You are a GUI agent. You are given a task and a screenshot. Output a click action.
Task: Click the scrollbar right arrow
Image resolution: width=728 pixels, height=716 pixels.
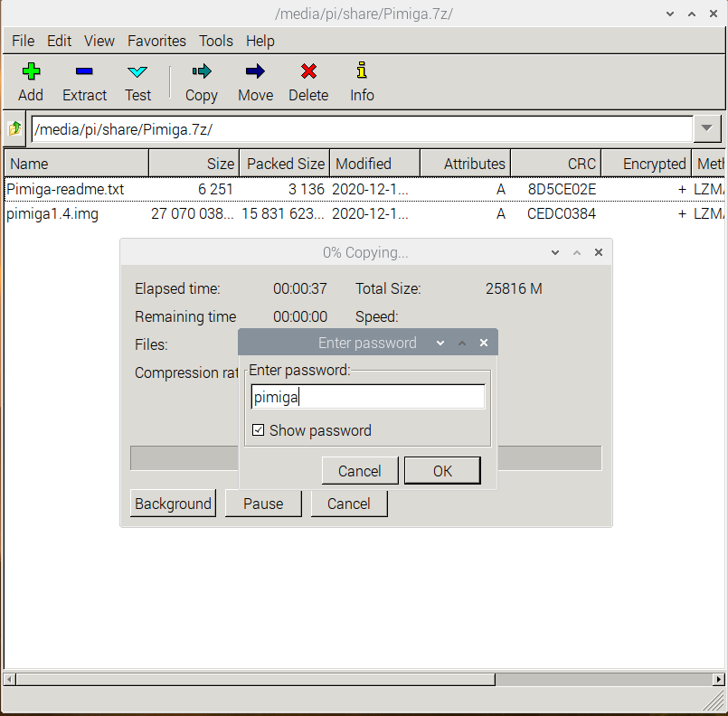[719, 679]
